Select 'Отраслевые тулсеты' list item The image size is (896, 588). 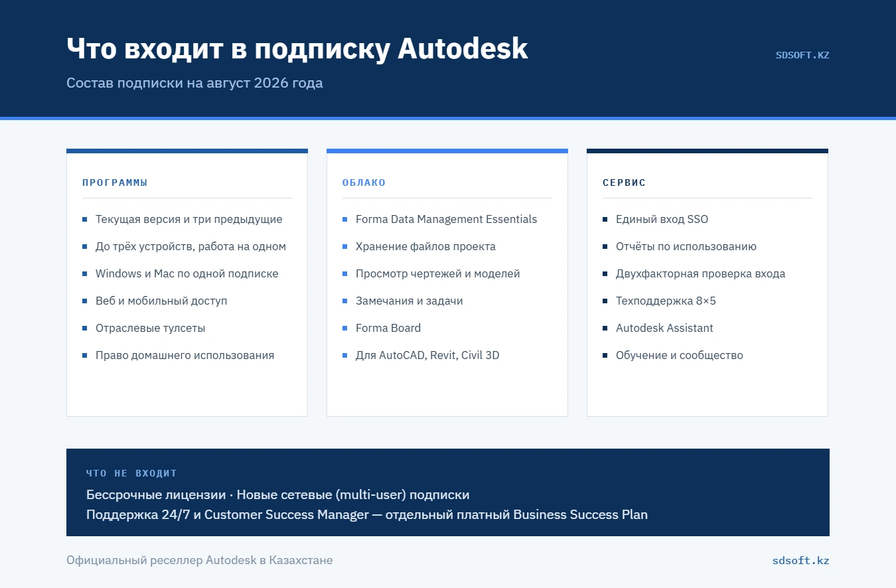click(150, 328)
